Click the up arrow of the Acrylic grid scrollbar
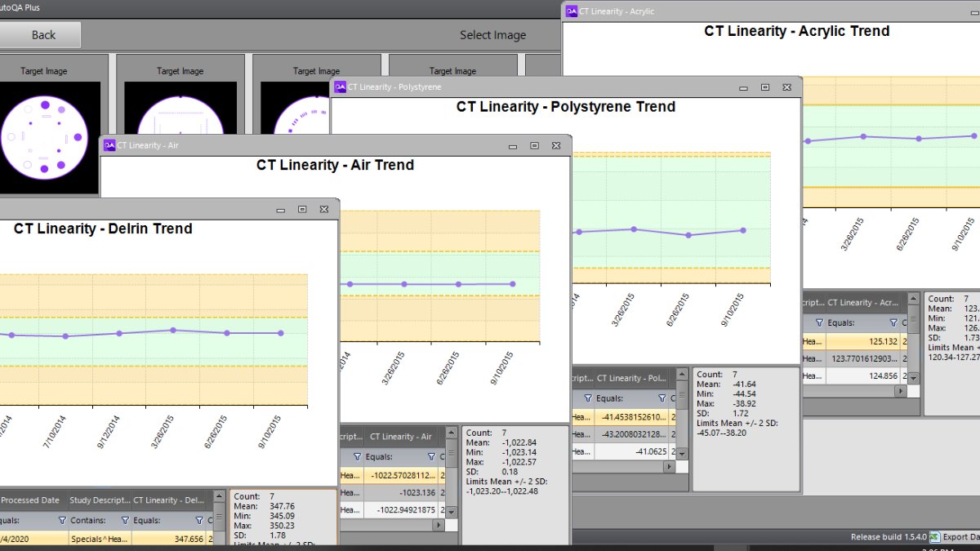Image resolution: width=980 pixels, height=551 pixels. click(913, 299)
